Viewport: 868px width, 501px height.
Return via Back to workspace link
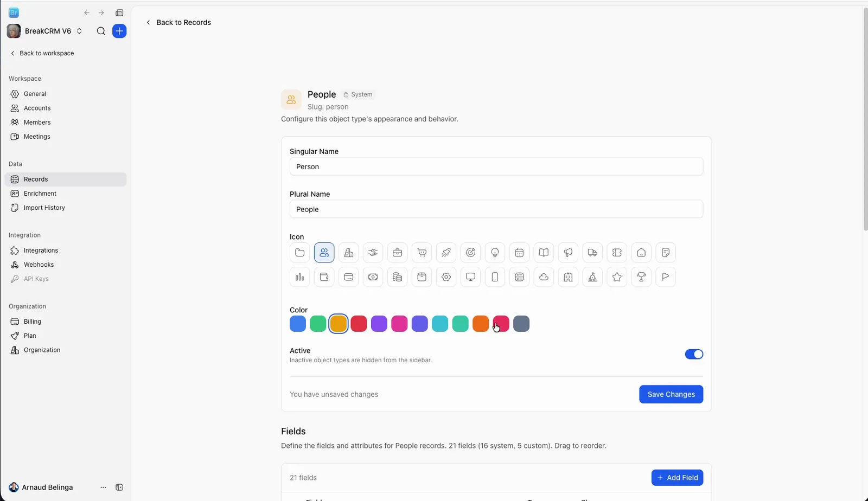tap(42, 53)
